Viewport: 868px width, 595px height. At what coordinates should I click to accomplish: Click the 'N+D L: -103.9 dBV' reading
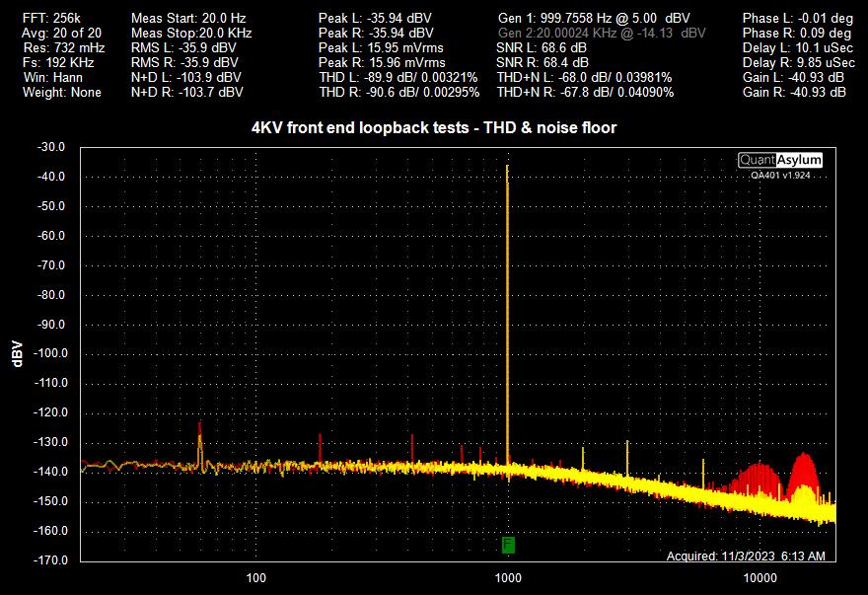tap(186, 78)
